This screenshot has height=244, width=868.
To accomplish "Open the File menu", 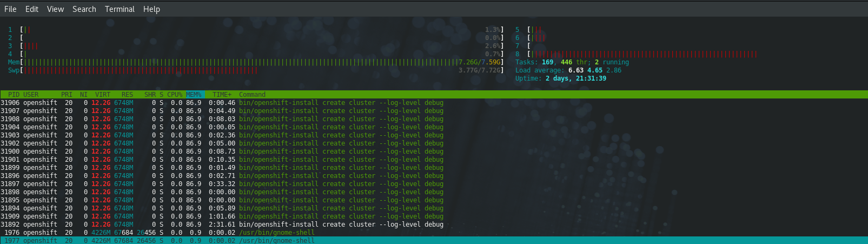I will (x=10, y=9).
